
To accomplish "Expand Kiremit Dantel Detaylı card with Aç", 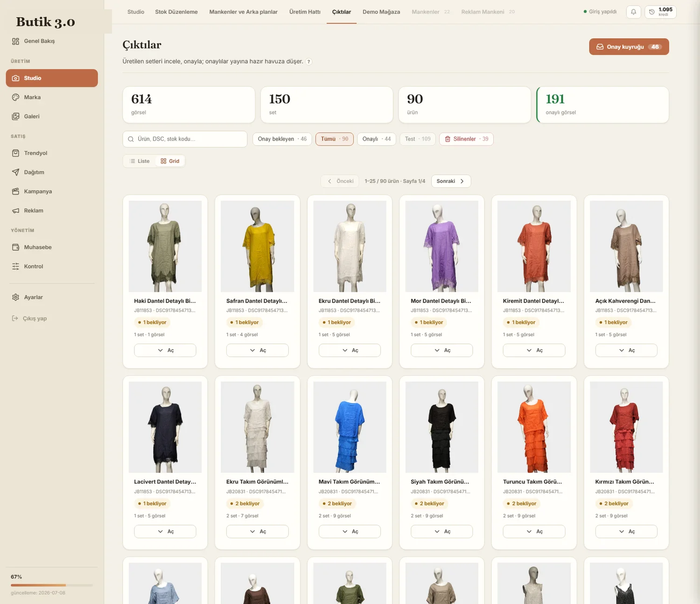I will [x=534, y=351].
